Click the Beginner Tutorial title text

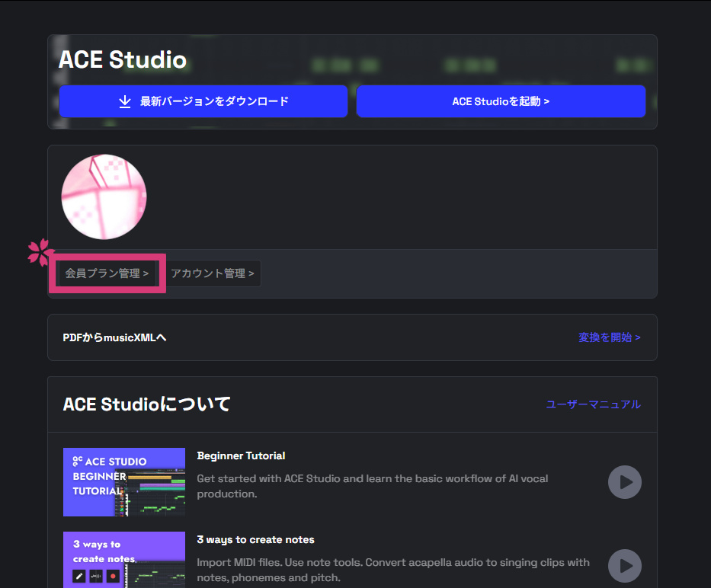pos(241,456)
